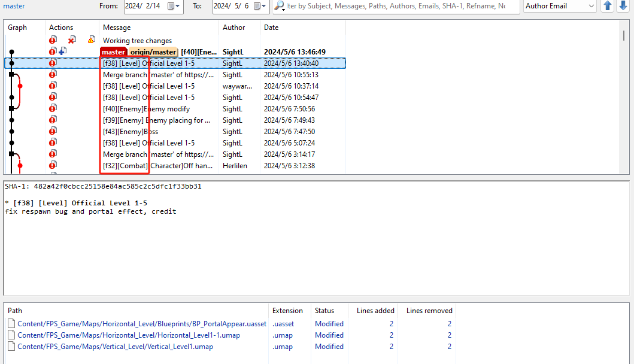Open the From date calendar dropdown

coord(174,6)
